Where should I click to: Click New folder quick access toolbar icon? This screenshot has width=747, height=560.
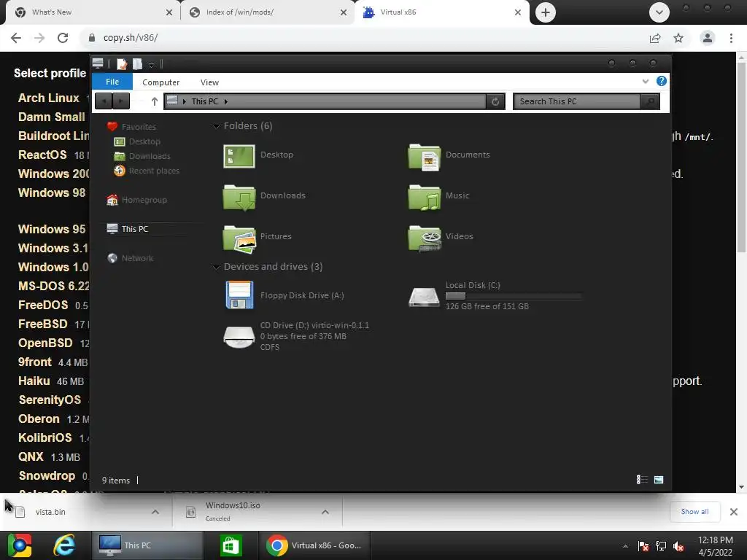click(x=138, y=64)
